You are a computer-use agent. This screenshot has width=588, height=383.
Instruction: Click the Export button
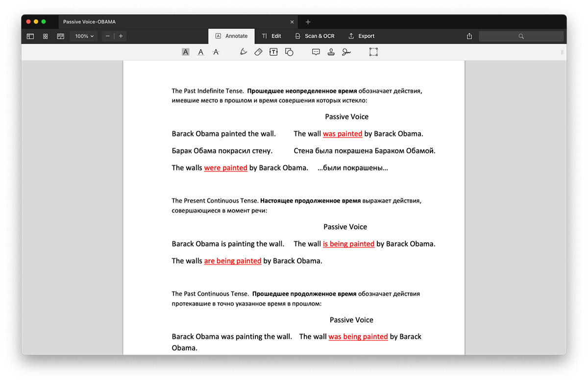coord(362,36)
